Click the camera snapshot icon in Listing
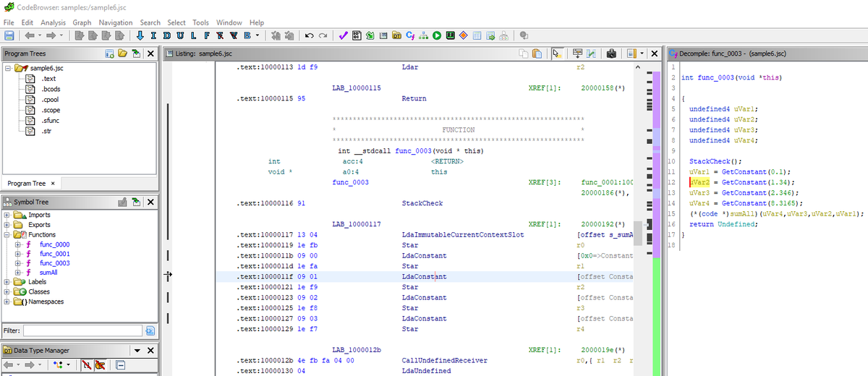The width and height of the screenshot is (868, 376). 611,54
